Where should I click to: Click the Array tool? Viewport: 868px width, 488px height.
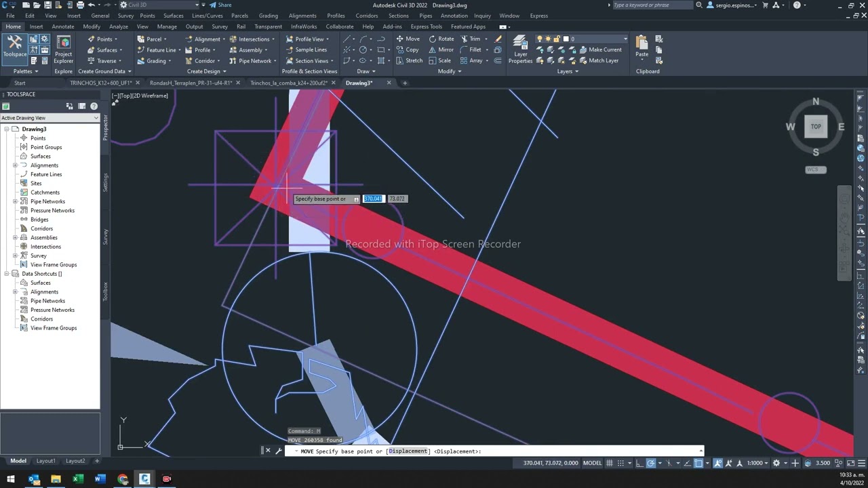pyautogui.click(x=471, y=60)
